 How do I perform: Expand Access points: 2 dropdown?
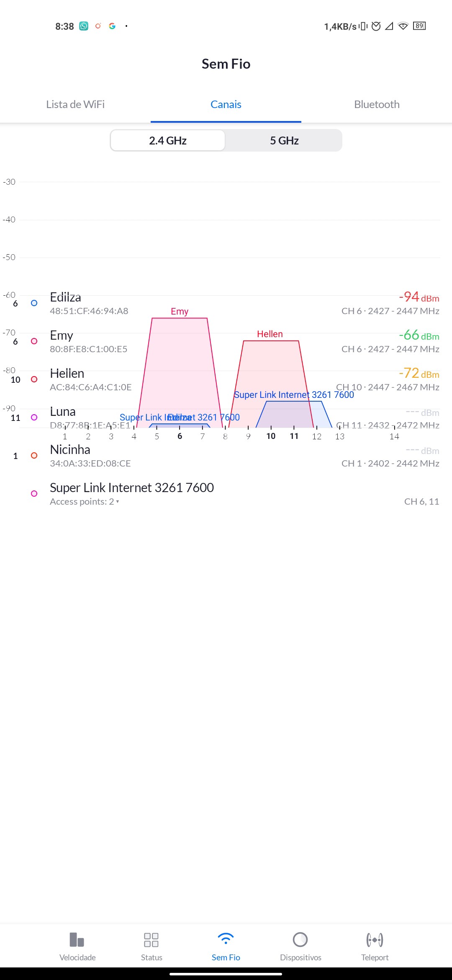[85, 502]
